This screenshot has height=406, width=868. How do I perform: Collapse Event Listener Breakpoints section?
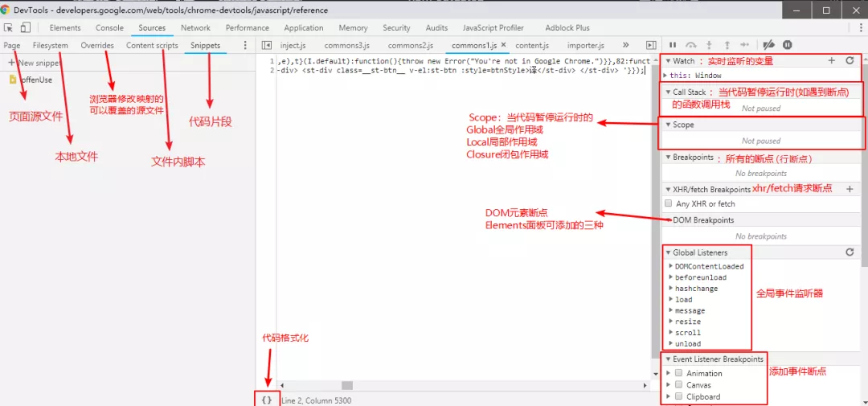pyautogui.click(x=668, y=359)
